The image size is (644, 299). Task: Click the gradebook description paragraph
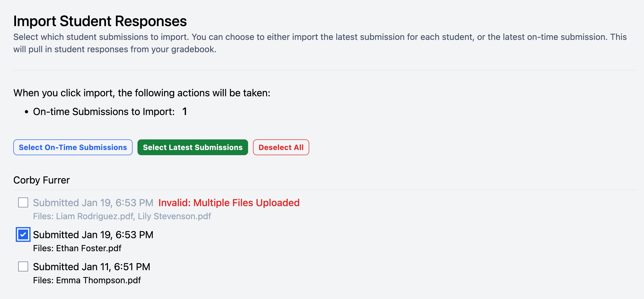pos(320,43)
